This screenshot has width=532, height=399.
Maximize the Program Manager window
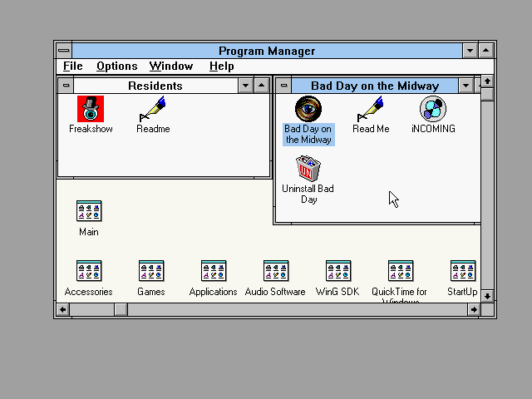click(485, 51)
